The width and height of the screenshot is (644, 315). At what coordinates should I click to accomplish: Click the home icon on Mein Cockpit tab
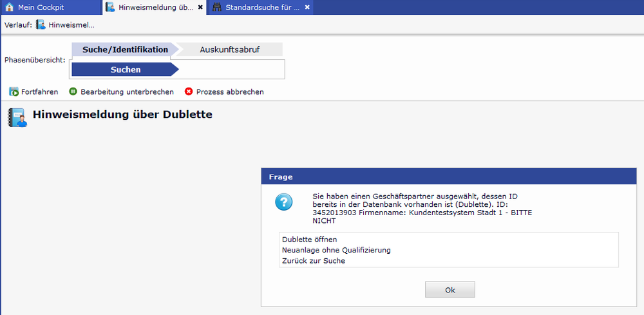9,7
